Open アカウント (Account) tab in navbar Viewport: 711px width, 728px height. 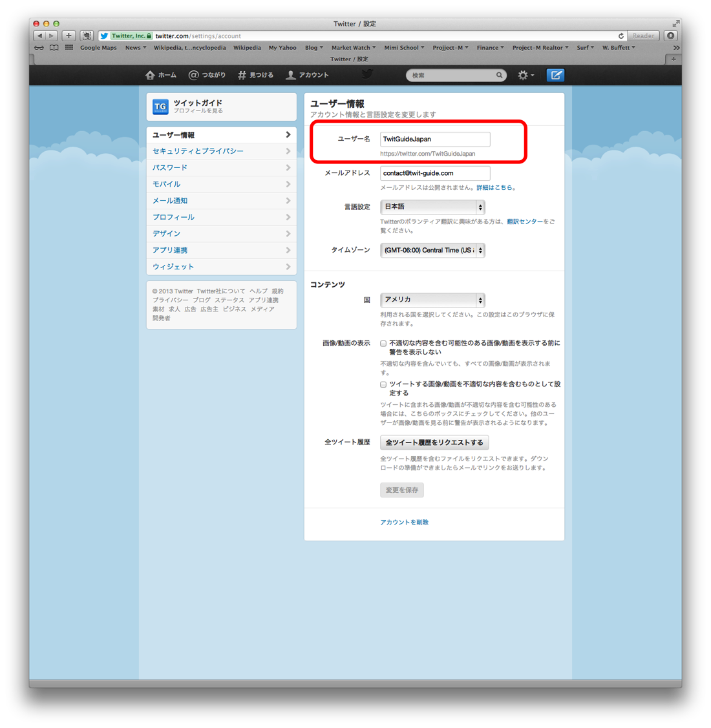[307, 75]
